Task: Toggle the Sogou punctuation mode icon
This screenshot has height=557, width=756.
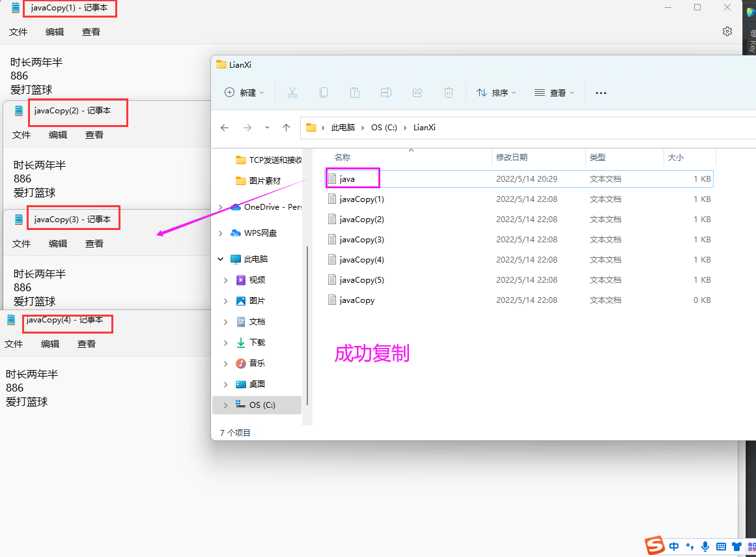Action: pos(690,547)
